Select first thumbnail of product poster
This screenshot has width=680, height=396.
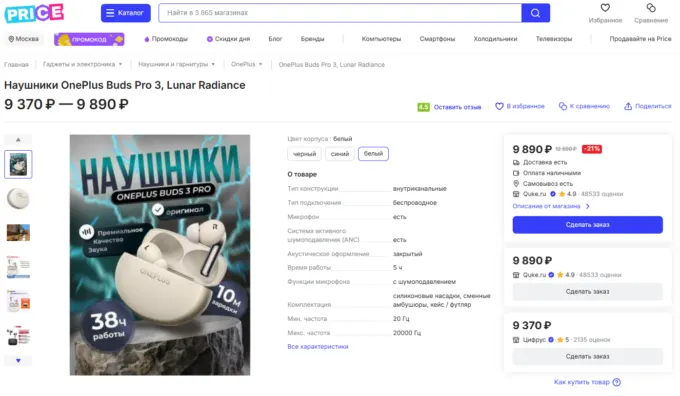tap(18, 164)
